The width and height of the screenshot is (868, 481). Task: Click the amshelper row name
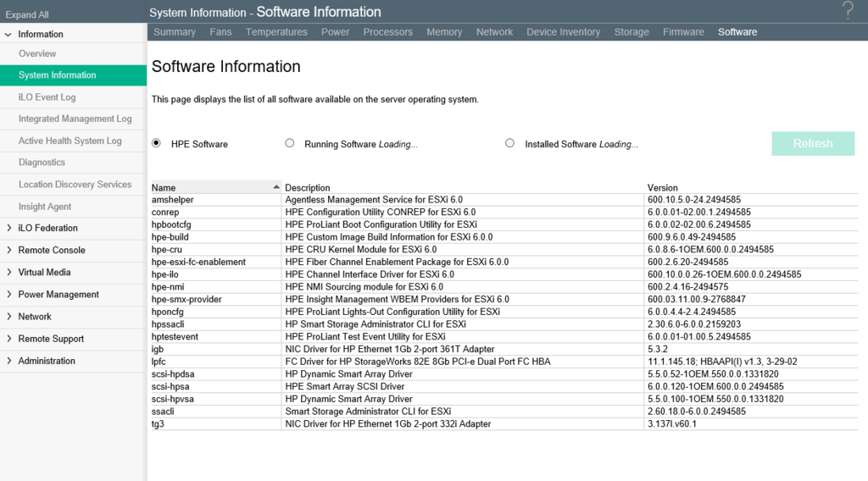[x=173, y=200]
